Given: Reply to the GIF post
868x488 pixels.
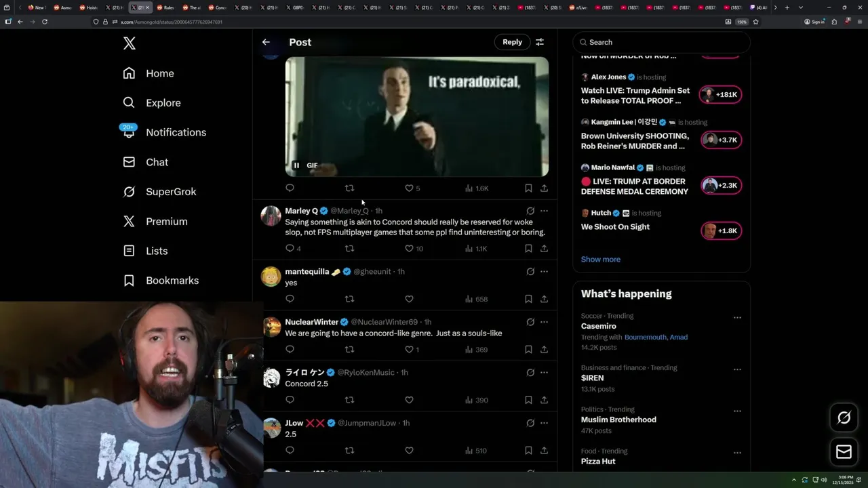Looking at the screenshot, I should point(290,188).
